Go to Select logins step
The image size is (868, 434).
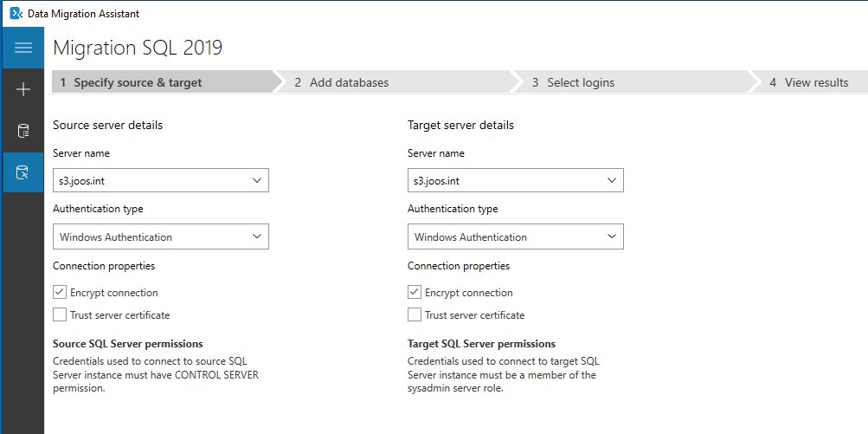(x=581, y=83)
